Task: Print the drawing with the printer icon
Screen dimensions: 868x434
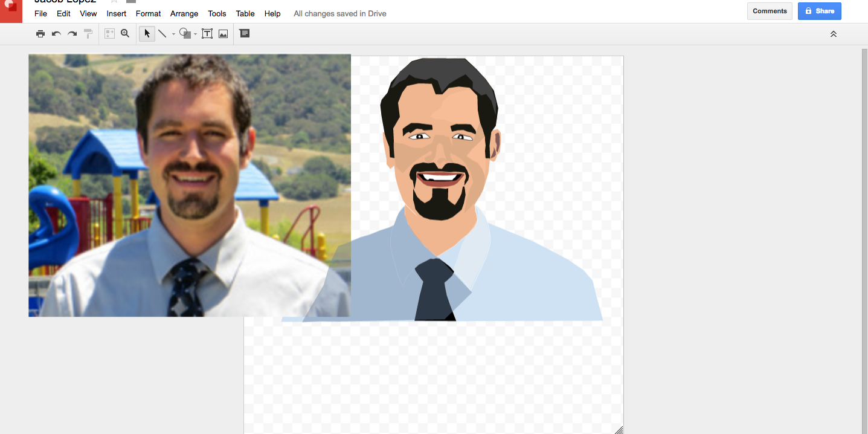Action: pyautogui.click(x=40, y=34)
